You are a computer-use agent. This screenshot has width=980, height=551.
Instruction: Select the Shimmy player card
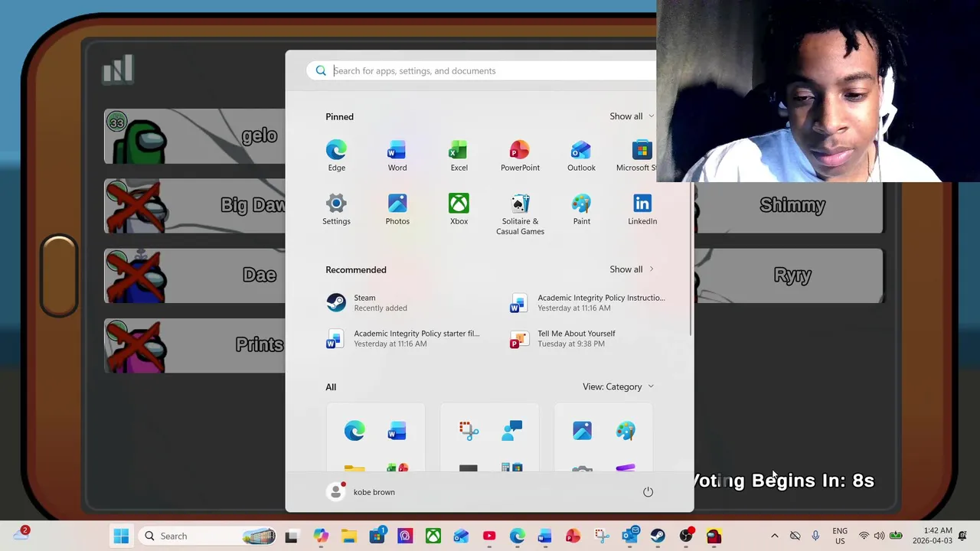coord(789,207)
